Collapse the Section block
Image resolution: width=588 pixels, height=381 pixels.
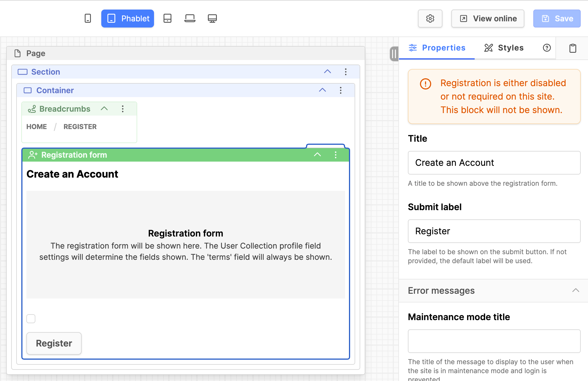tap(327, 72)
